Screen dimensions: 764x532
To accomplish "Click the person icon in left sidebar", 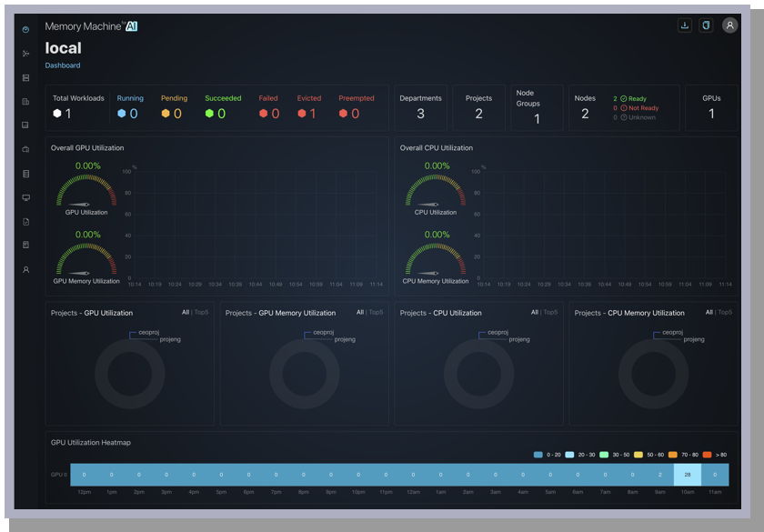I will [x=25, y=269].
